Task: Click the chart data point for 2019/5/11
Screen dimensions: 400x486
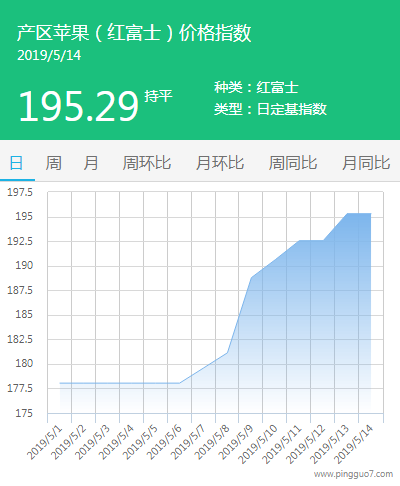Action: point(299,240)
